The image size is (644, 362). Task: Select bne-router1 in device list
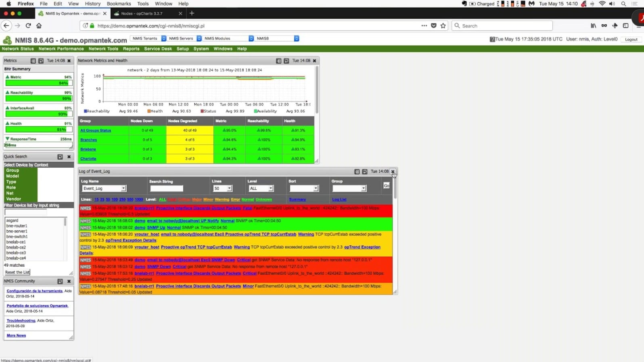click(x=17, y=226)
